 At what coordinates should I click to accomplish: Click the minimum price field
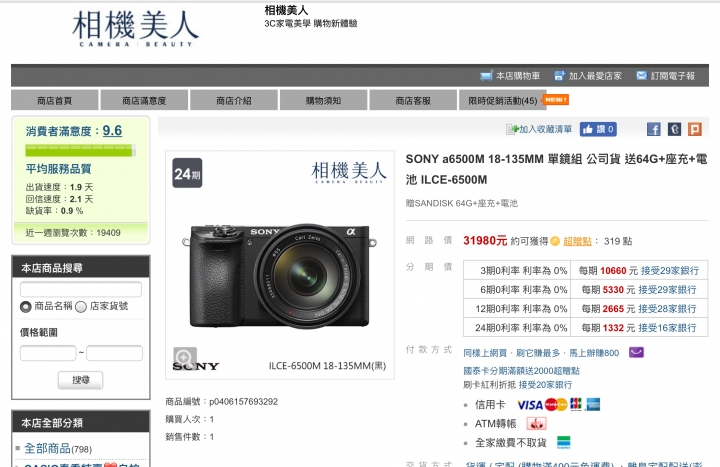click(48, 353)
